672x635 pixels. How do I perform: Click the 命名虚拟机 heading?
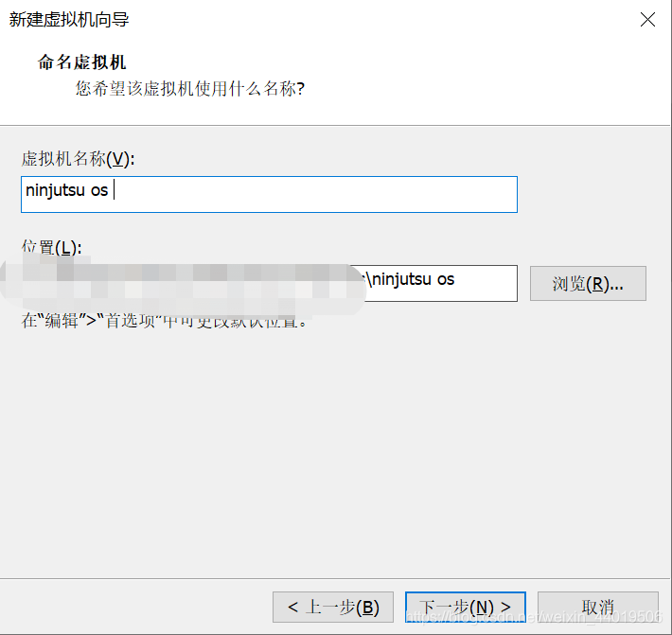(81, 62)
